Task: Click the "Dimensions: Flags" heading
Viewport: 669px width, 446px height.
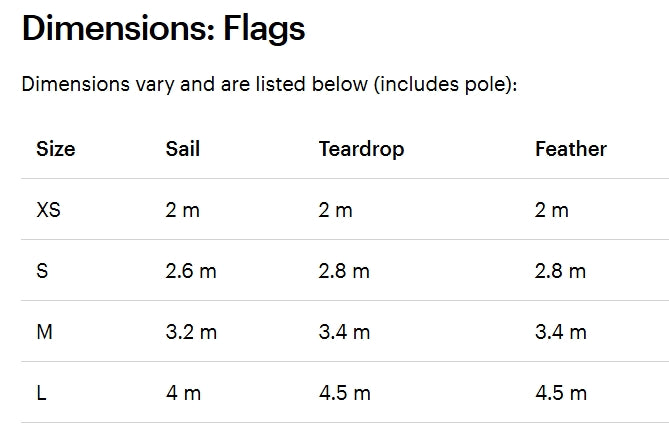Action: (x=163, y=29)
